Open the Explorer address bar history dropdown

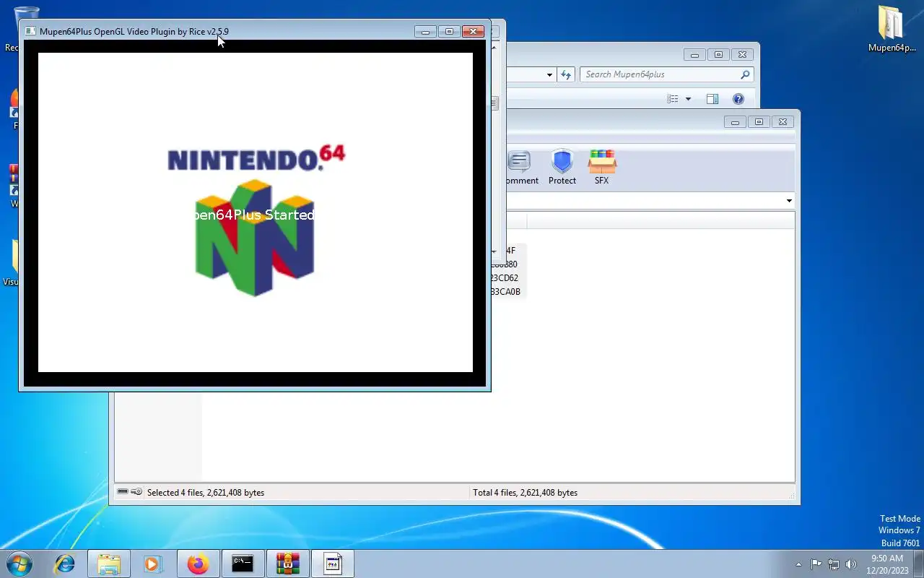click(549, 74)
